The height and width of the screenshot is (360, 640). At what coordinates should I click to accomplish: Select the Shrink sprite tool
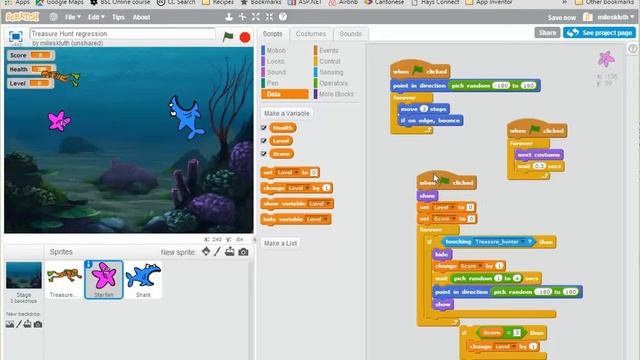[x=269, y=17]
